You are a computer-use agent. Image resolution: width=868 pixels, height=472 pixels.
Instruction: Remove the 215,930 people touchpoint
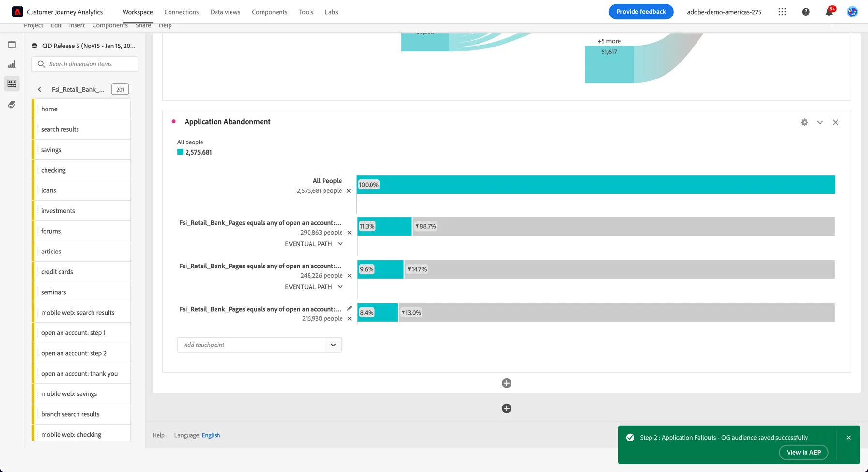tap(349, 319)
